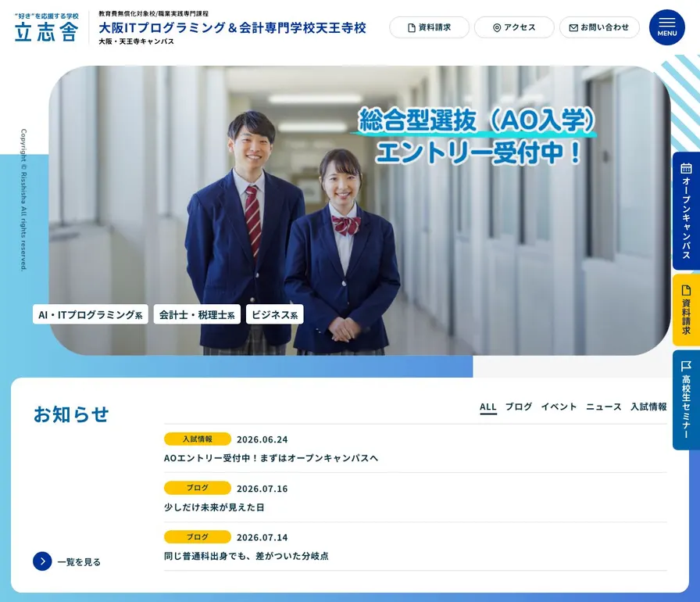Open the yellow 資料請求 side tab

click(686, 310)
